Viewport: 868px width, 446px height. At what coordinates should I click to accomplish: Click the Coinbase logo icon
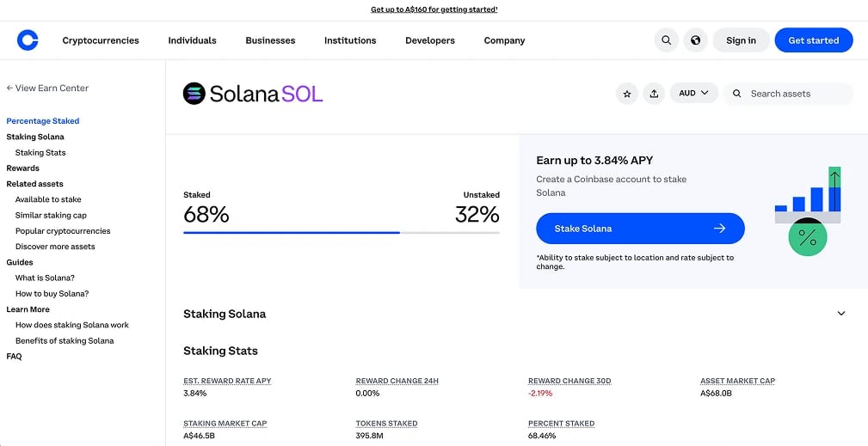28,40
